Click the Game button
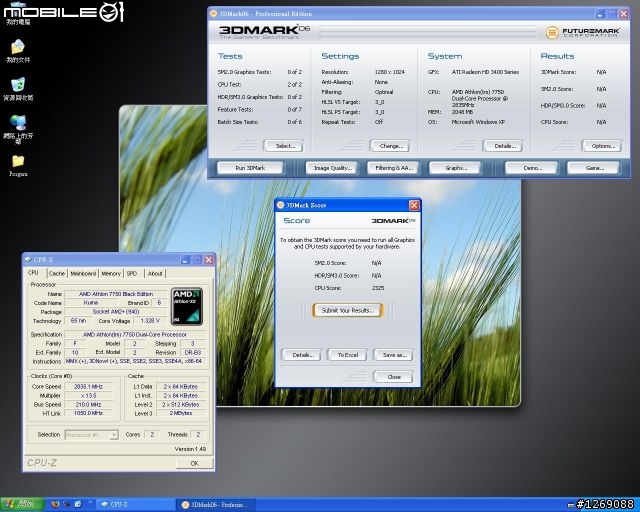The image size is (640, 512). pyautogui.click(x=593, y=168)
